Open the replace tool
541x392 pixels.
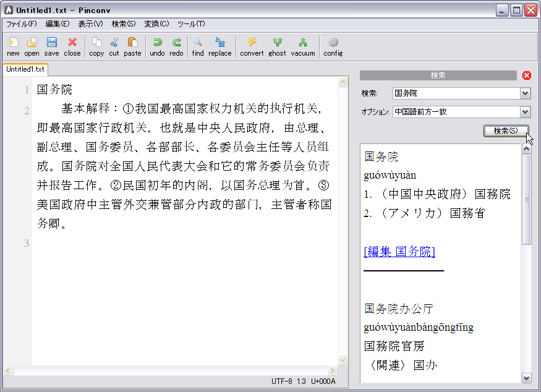[219, 46]
